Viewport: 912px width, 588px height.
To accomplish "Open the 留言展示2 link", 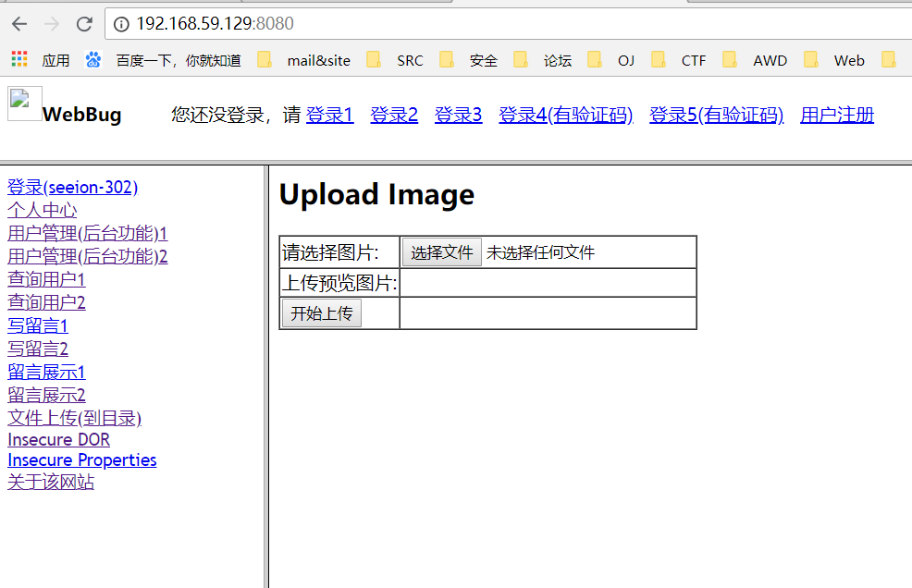I will tap(46, 396).
